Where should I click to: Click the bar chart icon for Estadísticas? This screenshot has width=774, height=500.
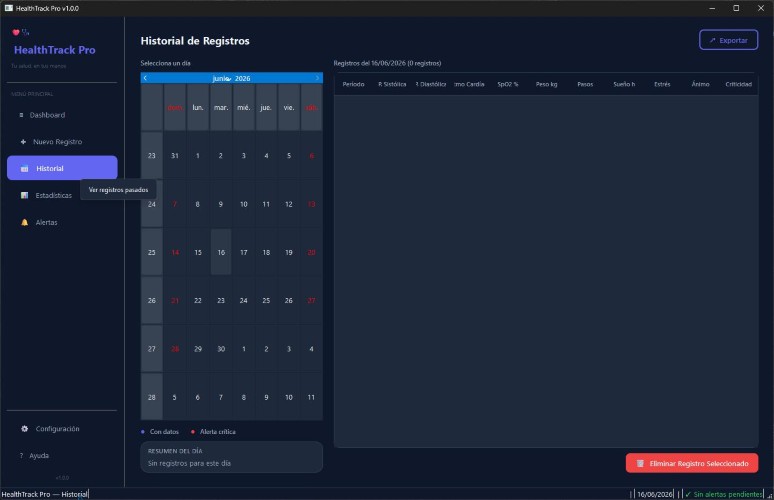click(x=24, y=195)
